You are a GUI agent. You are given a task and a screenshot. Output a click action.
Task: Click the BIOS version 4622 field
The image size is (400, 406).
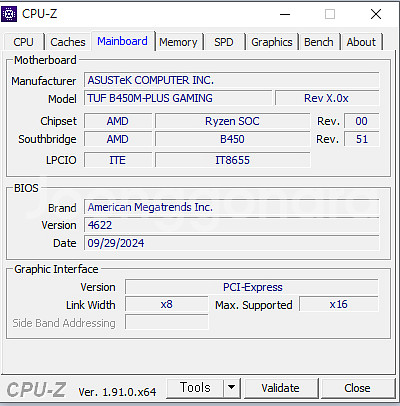click(x=231, y=225)
